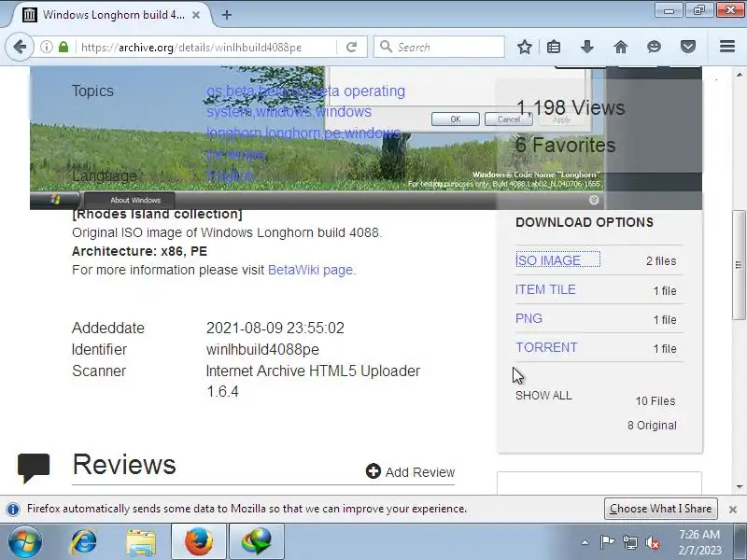Show hidden tray icons arrow

coord(585,542)
